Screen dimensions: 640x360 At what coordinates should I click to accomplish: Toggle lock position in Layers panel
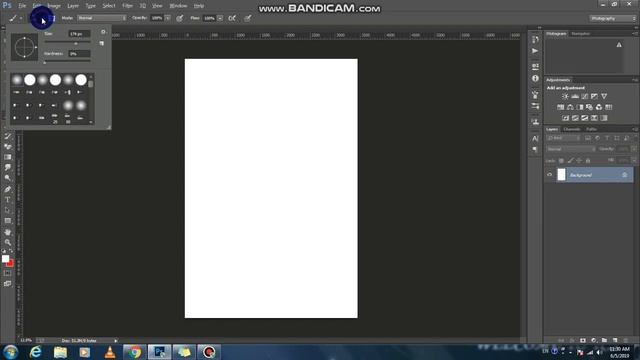pos(579,161)
